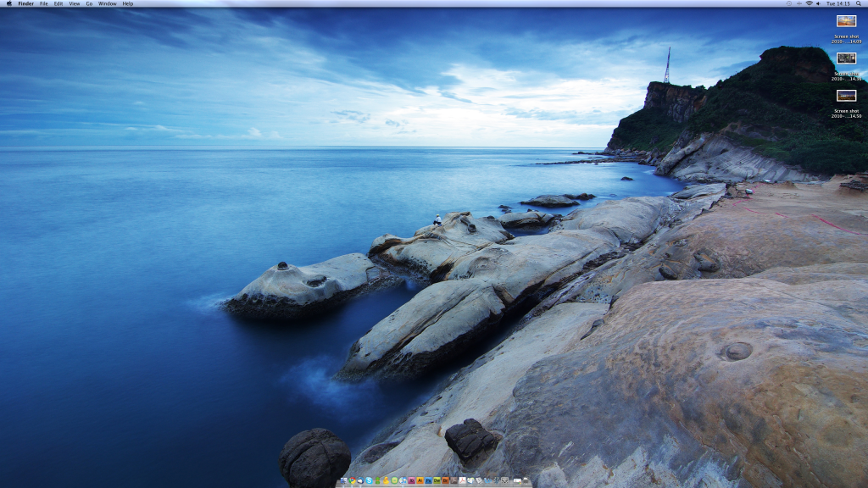
Task: Open Adobe Photoshop from the dock
Action: [x=428, y=480]
